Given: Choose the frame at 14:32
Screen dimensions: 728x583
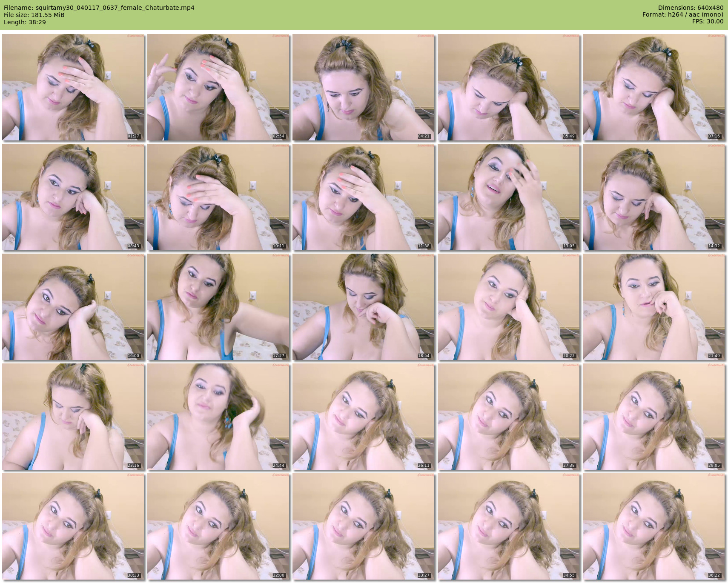Looking at the screenshot, I should [x=654, y=197].
